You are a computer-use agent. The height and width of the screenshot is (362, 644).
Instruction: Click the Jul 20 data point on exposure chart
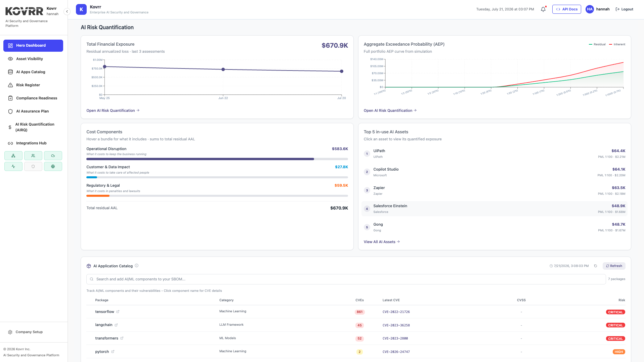point(342,71)
